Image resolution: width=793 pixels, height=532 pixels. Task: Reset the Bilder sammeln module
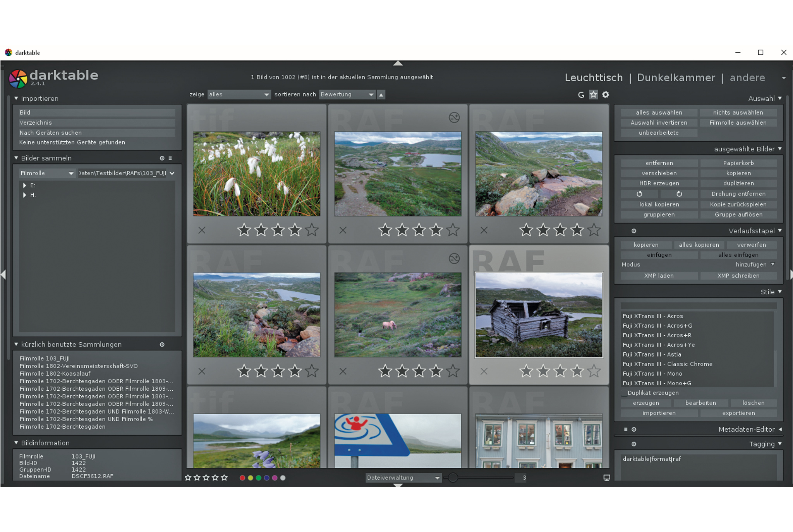point(162,158)
